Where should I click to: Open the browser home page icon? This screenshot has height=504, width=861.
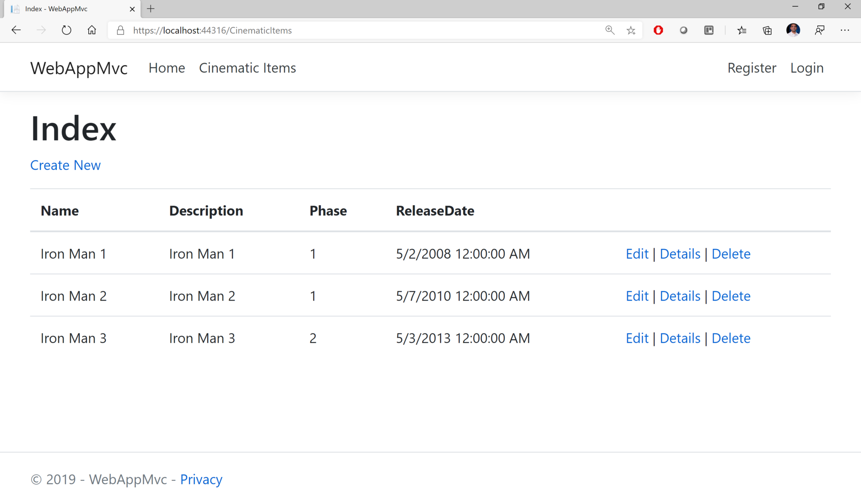click(x=92, y=30)
